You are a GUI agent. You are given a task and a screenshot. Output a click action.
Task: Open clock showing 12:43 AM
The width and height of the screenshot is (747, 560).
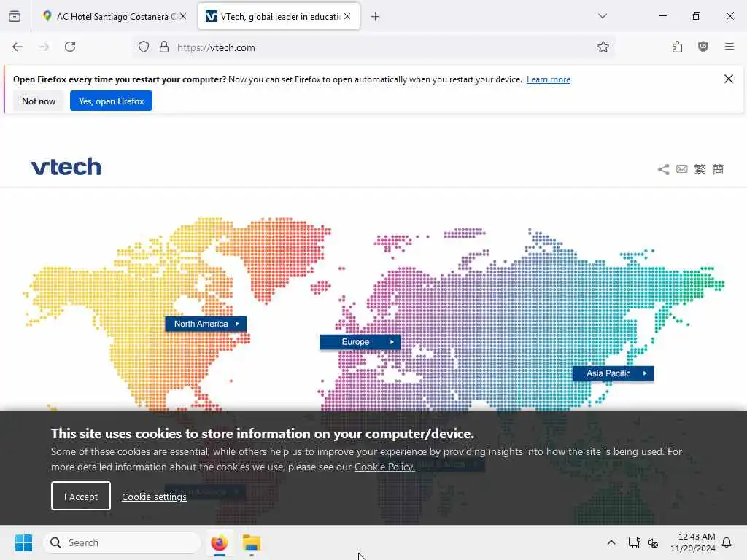coord(693,542)
